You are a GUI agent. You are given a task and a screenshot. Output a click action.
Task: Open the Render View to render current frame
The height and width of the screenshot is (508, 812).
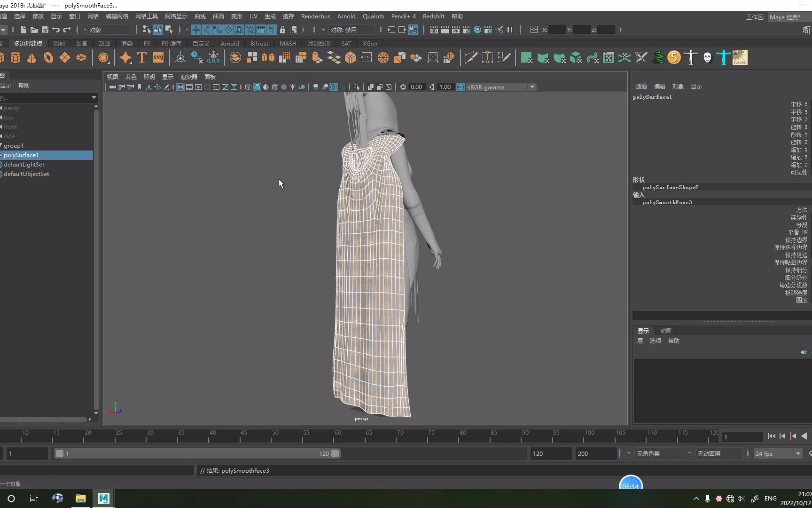(x=434, y=30)
